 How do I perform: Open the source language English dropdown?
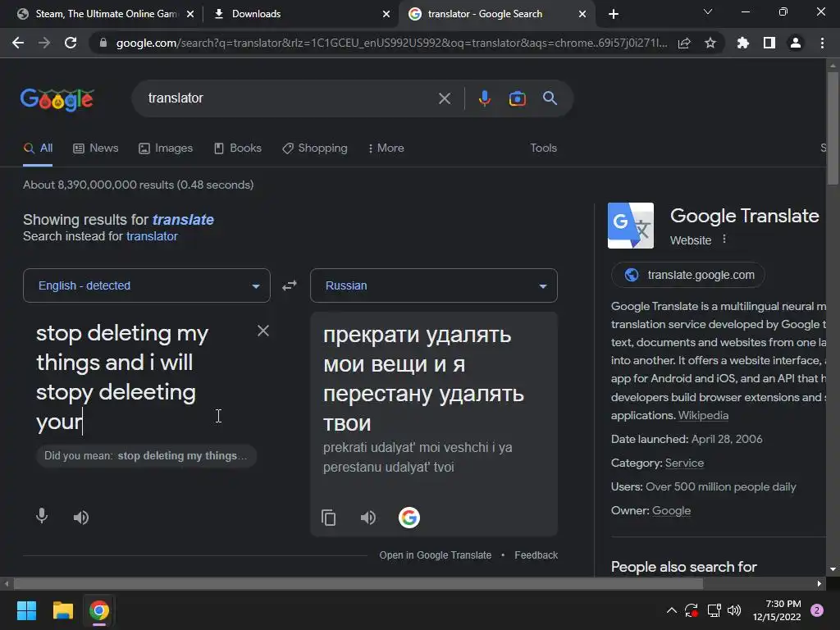[147, 285]
